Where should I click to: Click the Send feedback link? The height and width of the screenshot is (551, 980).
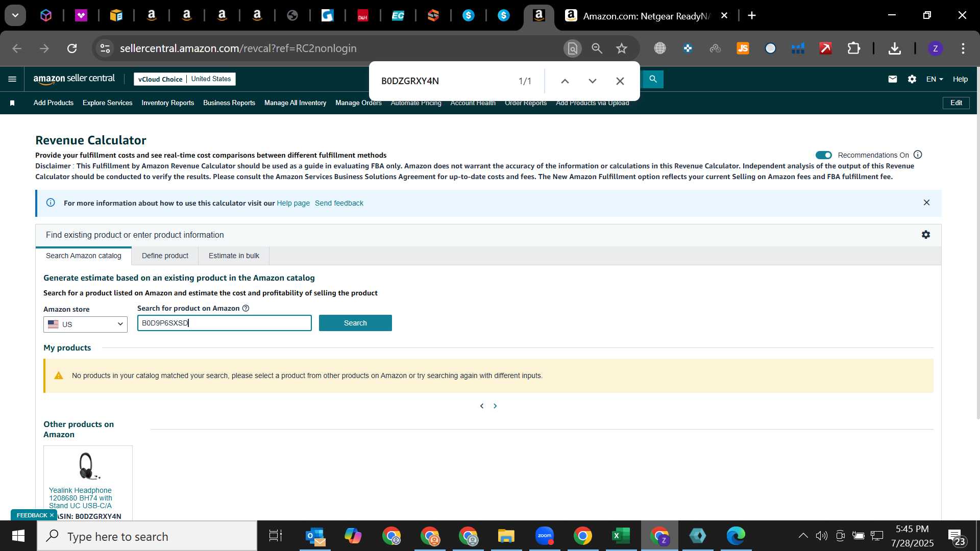(339, 203)
